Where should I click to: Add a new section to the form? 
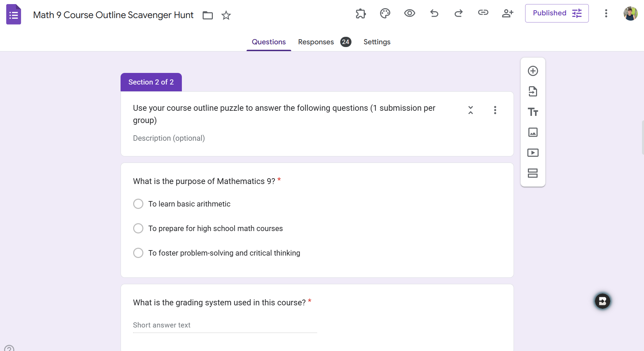[533, 173]
